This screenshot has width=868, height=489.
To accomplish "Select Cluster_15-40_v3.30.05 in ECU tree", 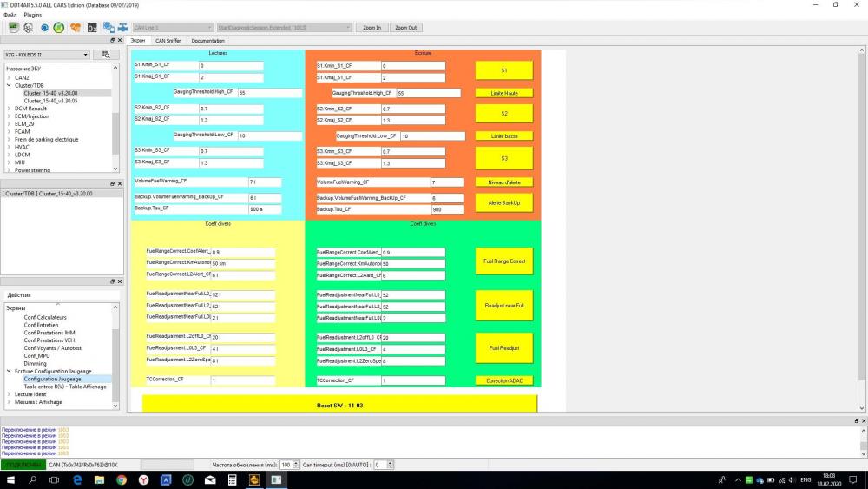I will tap(50, 101).
